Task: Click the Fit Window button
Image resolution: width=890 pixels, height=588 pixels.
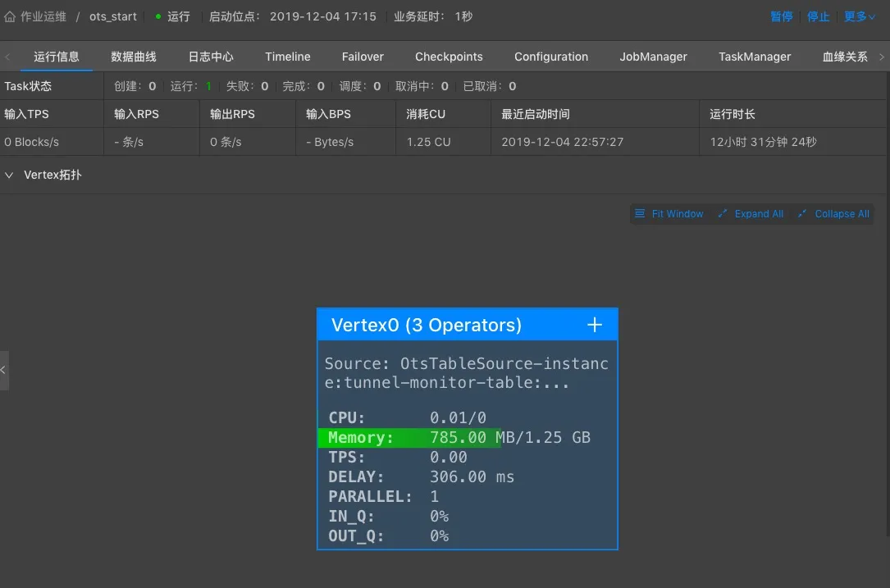Action: click(669, 214)
